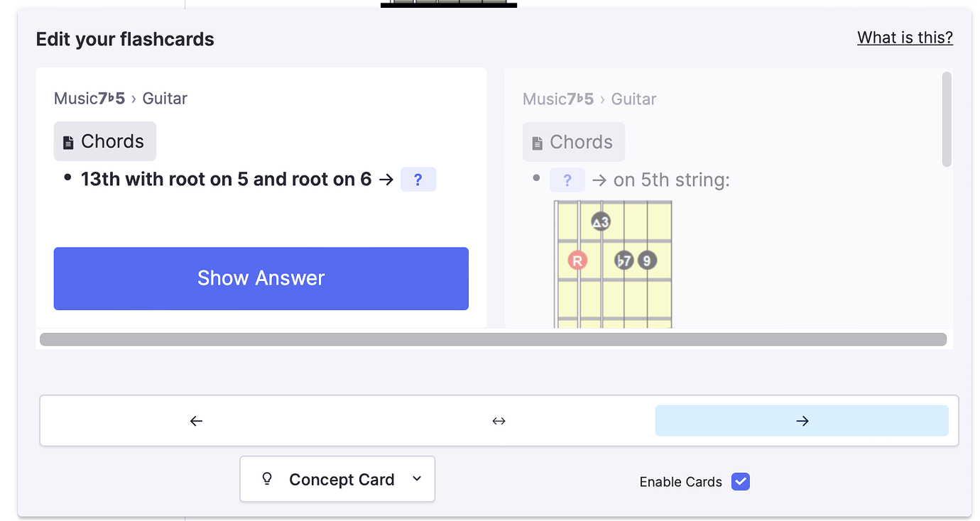Click the Show Answer button
This screenshot has height=521, width=980.
click(x=261, y=278)
